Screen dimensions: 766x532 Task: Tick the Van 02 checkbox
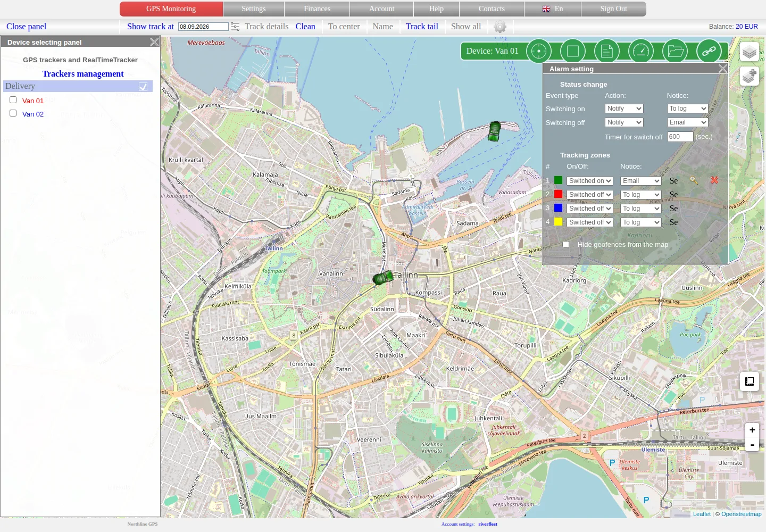point(13,113)
